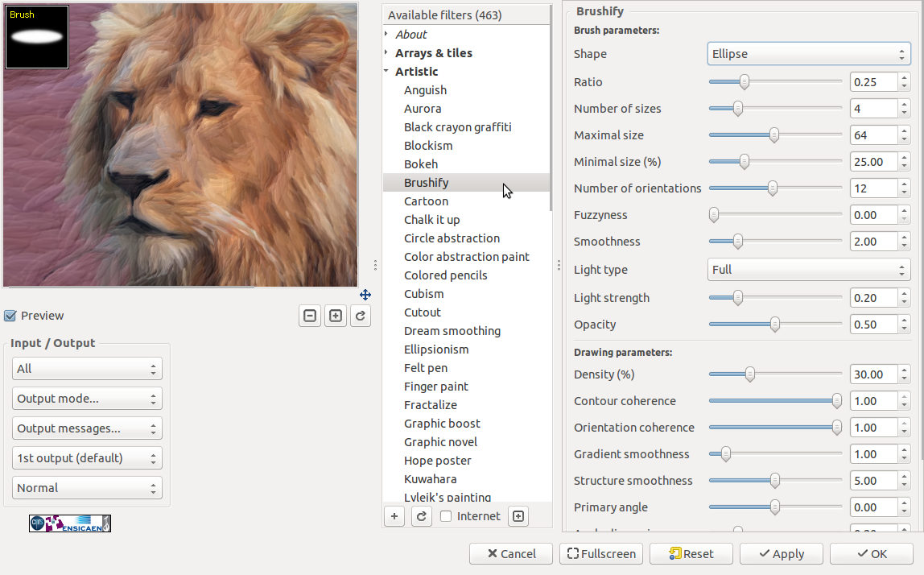Toggle the Preview checkbox
Viewport: 924px width, 575px height.
coord(10,316)
